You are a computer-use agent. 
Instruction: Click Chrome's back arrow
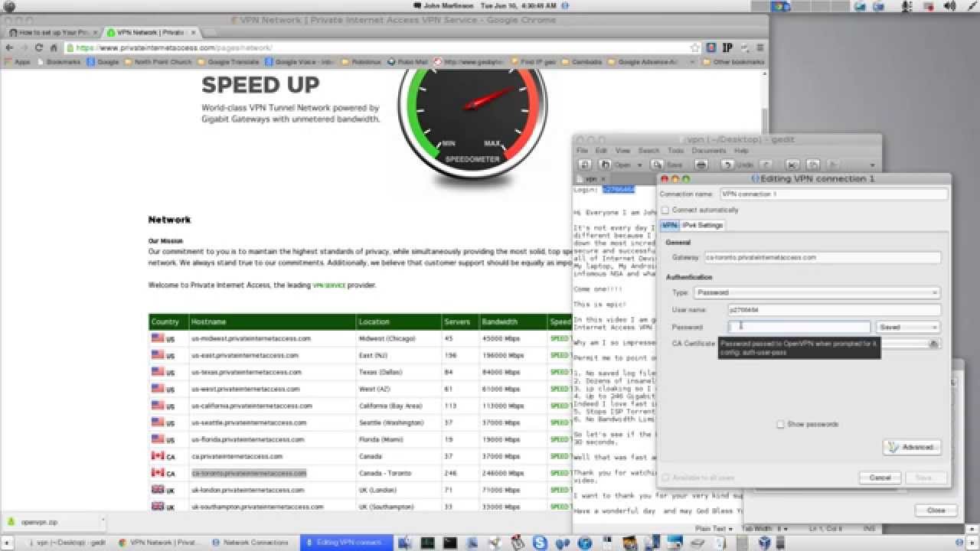(x=9, y=47)
